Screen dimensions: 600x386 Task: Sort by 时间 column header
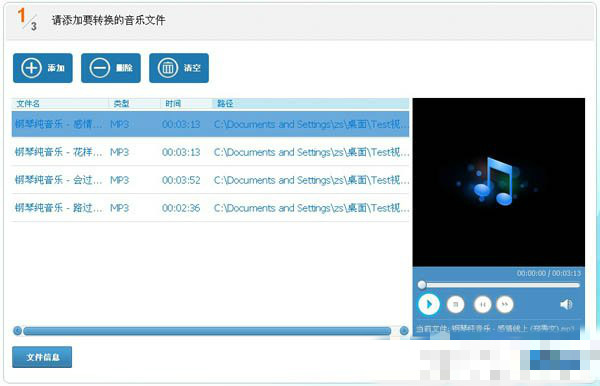pyautogui.click(x=186, y=104)
